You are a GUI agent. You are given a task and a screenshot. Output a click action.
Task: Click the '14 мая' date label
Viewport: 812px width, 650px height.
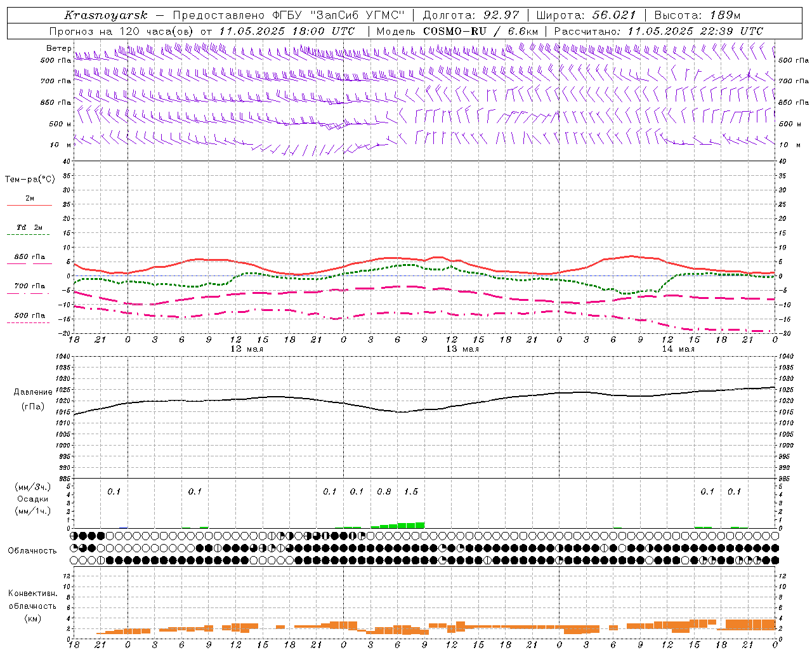(678, 349)
